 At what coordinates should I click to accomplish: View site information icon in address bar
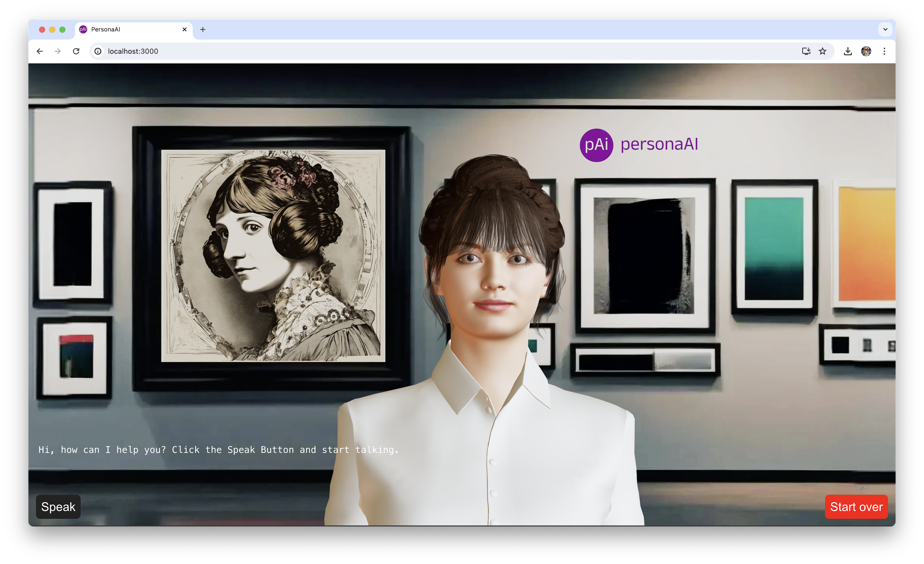coord(98,51)
